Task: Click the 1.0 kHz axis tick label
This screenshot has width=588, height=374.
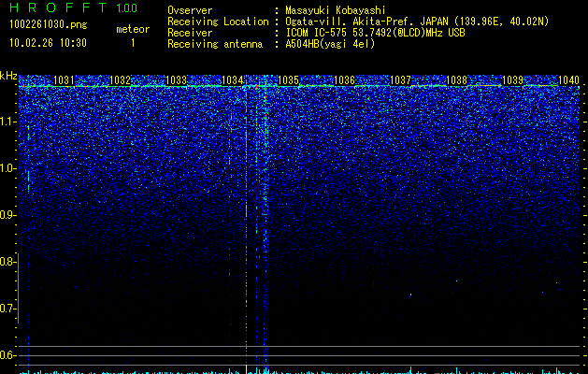Action: (x=7, y=168)
